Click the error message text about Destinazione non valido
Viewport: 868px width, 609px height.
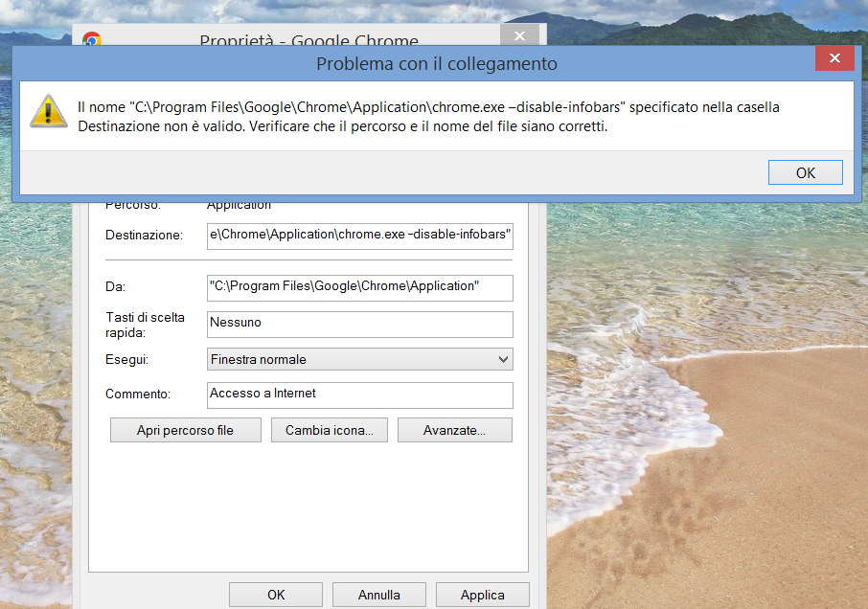point(428,117)
